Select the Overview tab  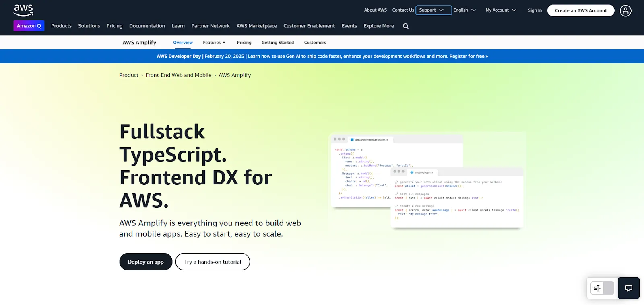pyautogui.click(x=183, y=43)
